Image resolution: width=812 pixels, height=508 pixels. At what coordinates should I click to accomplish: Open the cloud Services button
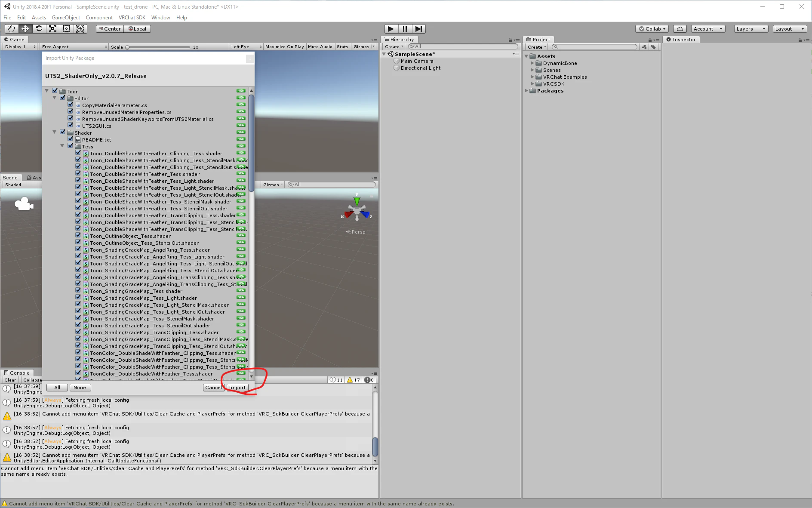point(680,29)
